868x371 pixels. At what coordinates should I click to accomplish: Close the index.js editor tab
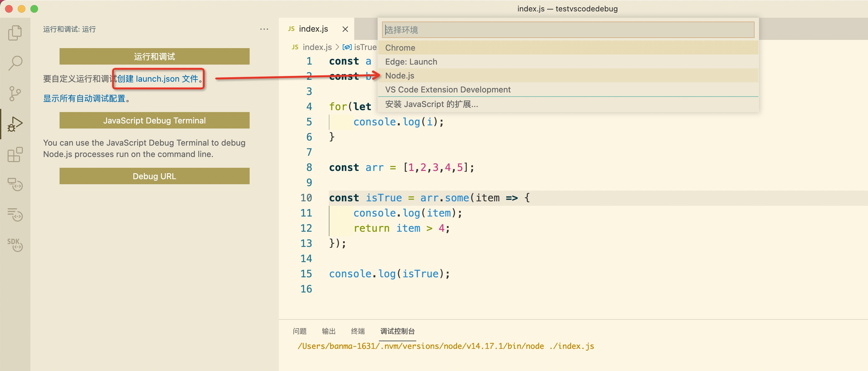[345, 29]
